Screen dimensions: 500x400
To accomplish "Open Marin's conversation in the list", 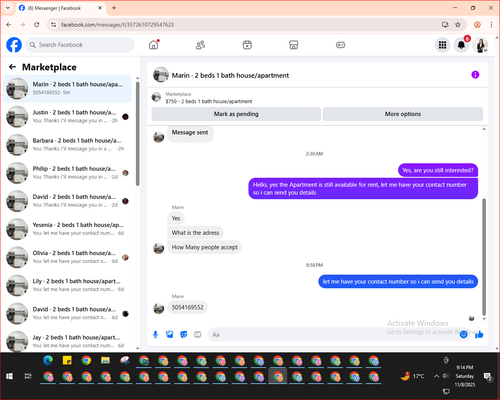I will 68,88.
